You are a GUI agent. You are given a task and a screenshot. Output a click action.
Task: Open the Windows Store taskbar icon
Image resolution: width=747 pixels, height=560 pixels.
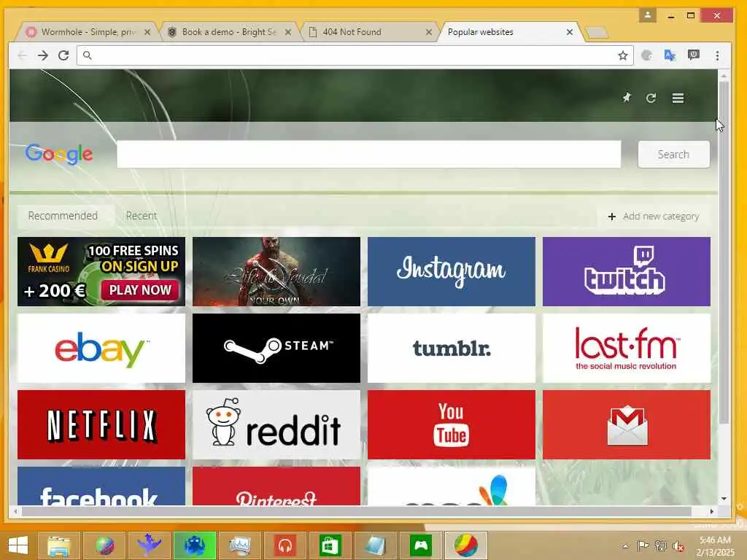click(x=330, y=545)
